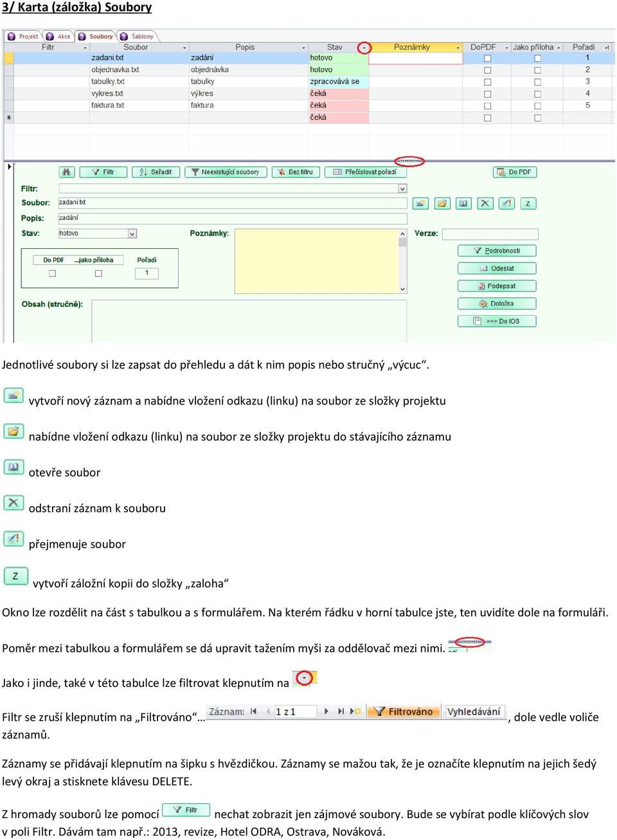Click the Bez filtru button
This screenshot has height=840, width=617.
click(296, 172)
